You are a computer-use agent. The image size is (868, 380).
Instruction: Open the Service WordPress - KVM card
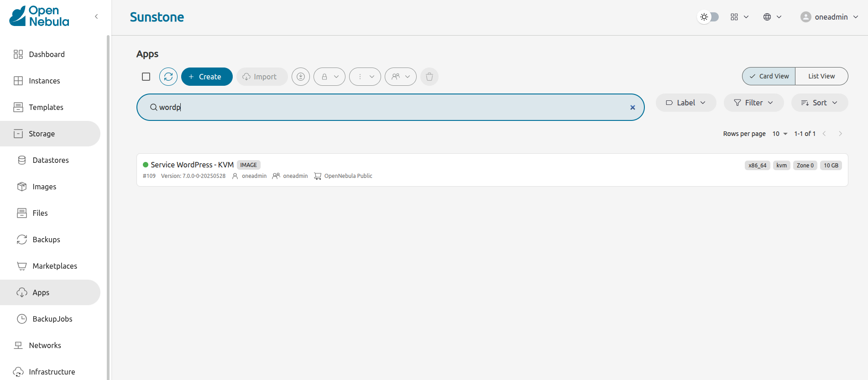[x=492, y=170]
